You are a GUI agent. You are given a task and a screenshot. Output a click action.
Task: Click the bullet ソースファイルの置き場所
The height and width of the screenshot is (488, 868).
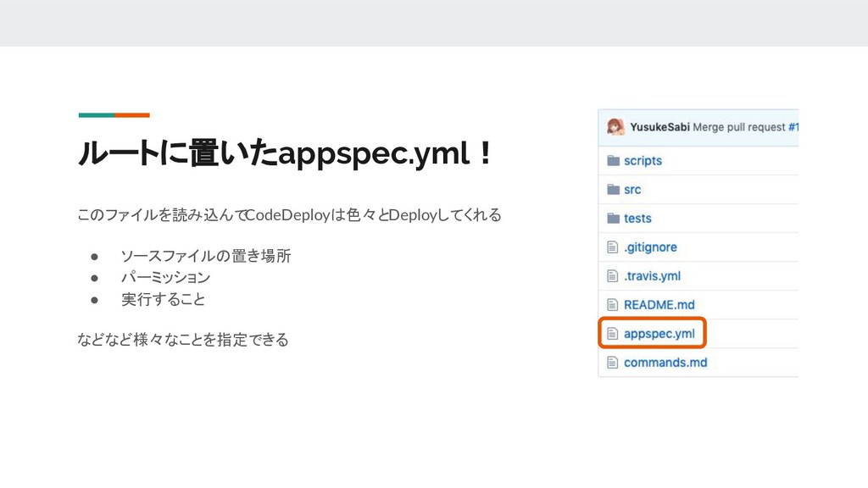pyautogui.click(x=206, y=256)
